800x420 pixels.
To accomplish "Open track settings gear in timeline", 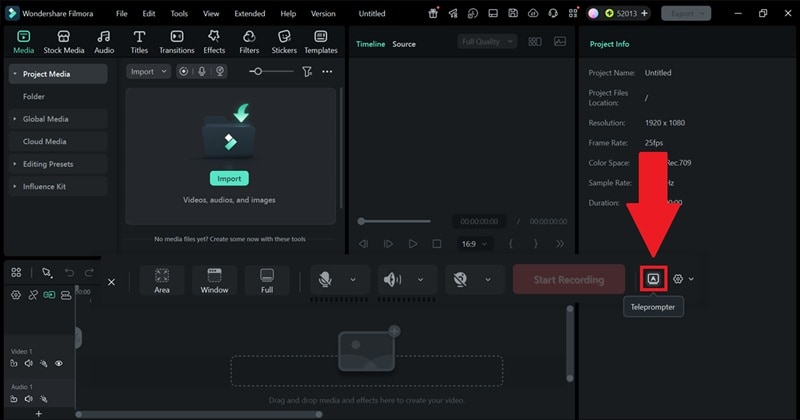I will [x=16, y=295].
